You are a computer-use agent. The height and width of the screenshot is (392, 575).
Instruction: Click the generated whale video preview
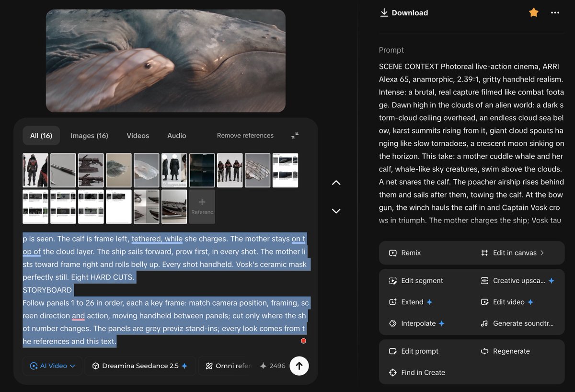[166, 61]
